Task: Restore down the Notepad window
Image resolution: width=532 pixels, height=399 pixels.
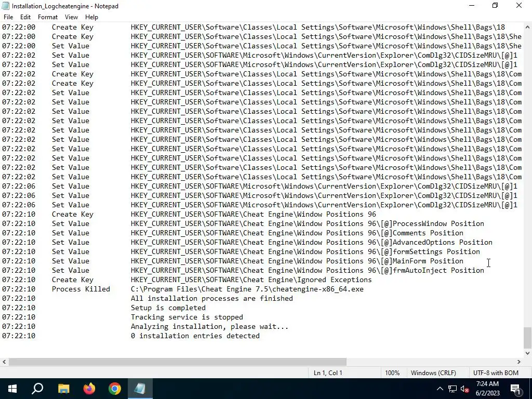Action: coord(495,5)
